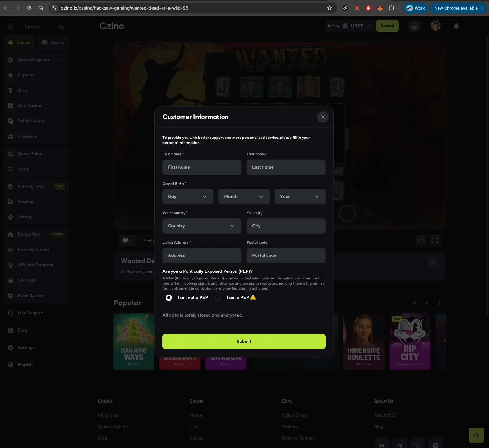Click 'All games' footer link
This screenshot has height=448, width=489.
click(x=108, y=415)
